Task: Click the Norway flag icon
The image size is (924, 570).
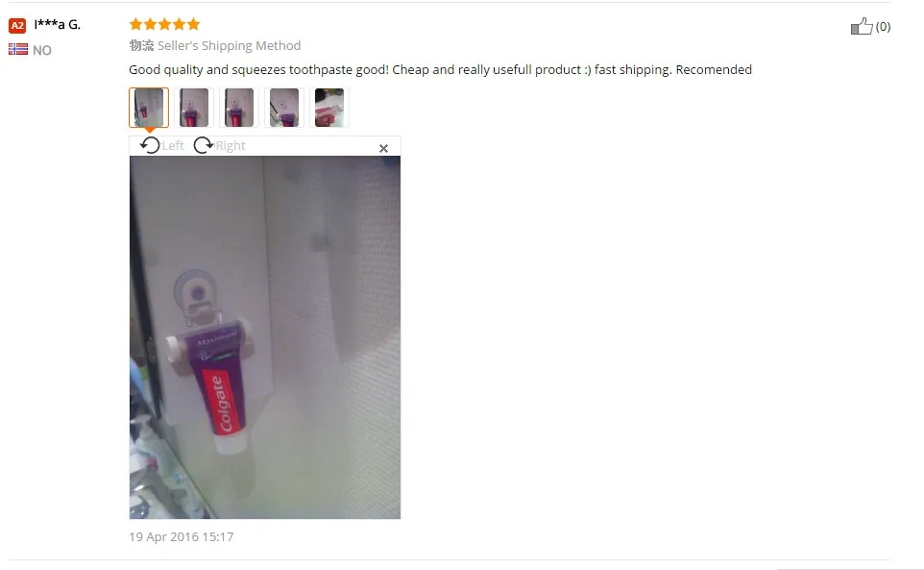Action: point(17,50)
